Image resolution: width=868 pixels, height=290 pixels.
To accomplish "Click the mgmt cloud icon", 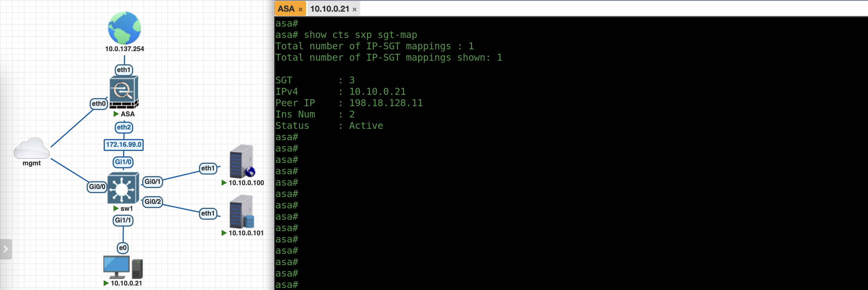I will click(31, 148).
